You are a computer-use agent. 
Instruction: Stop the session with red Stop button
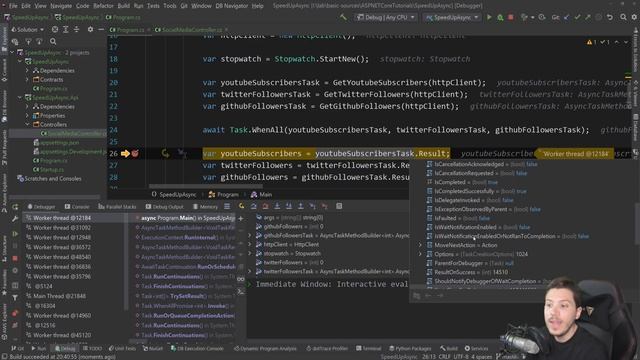(x=511, y=17)
